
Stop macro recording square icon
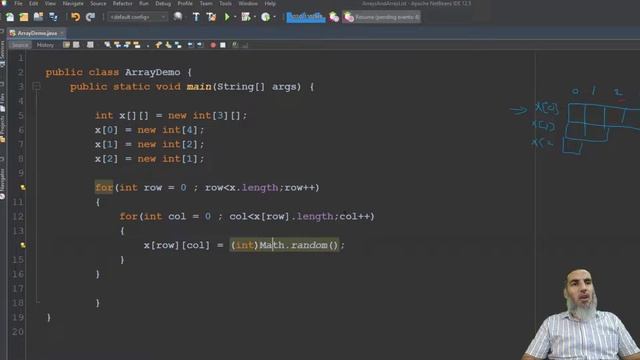[223, 45]
